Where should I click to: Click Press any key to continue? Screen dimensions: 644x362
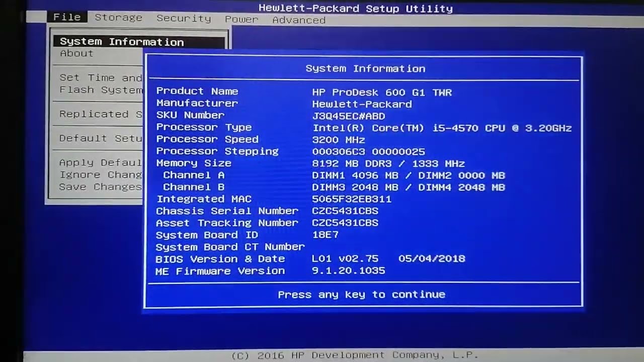(x=361, y=295)
